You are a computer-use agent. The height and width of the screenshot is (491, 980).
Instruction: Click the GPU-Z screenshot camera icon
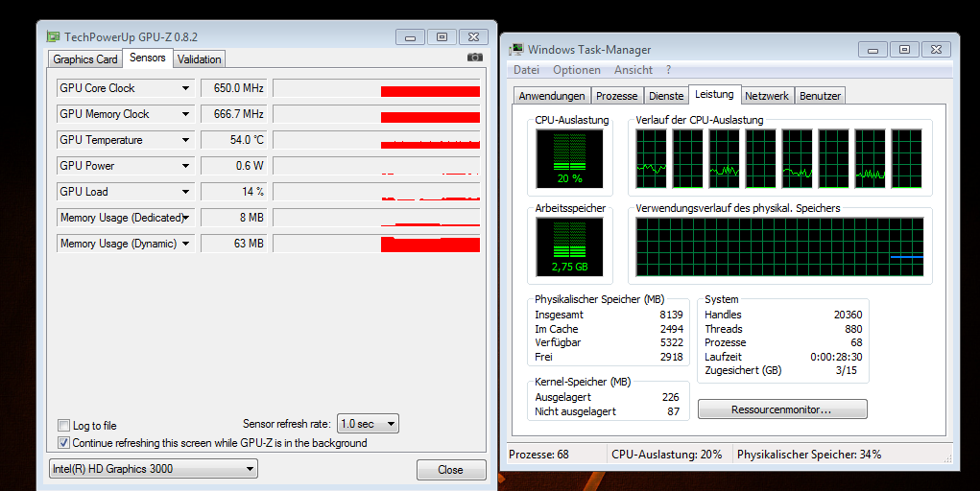(474, 58)
